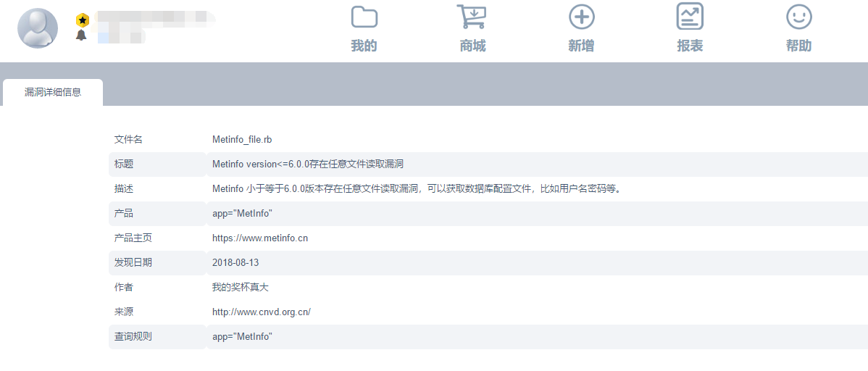Click the 我的 menu label

tap(364, 46)
